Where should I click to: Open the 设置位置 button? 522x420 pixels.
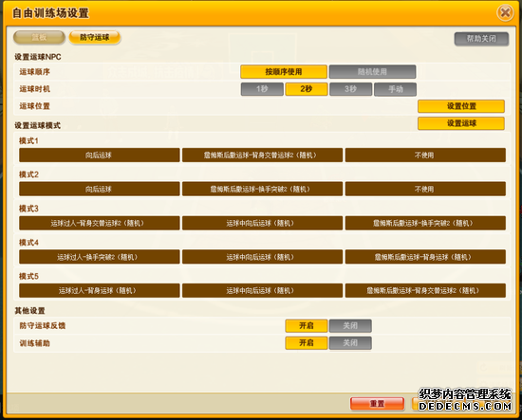[x=461, y=106]
